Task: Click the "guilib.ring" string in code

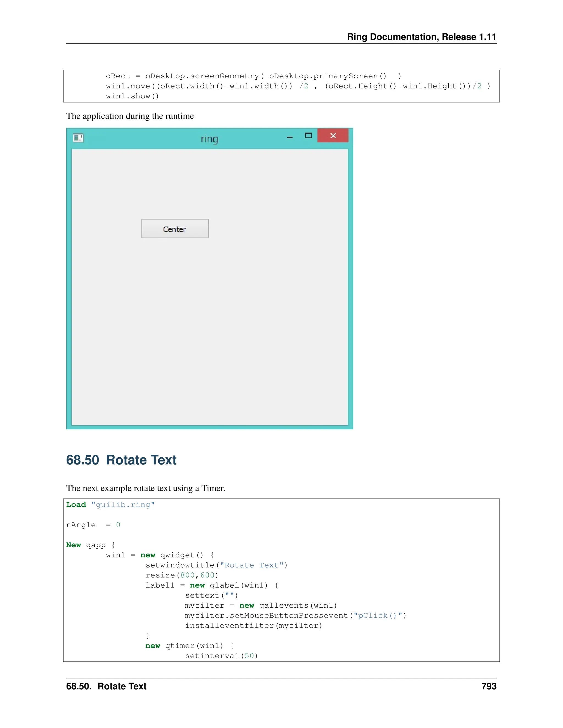Action: 123,505
